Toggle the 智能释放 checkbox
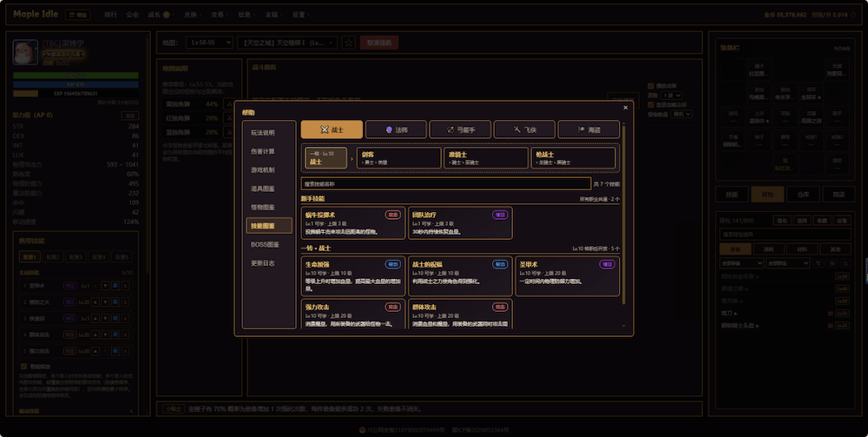Screen dimensions: 868x437 point(23,366)
